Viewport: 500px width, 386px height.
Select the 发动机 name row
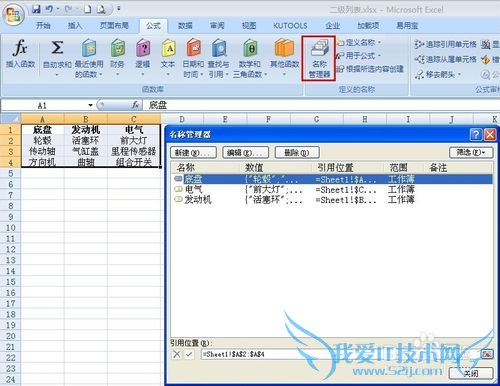coord(332,200)
